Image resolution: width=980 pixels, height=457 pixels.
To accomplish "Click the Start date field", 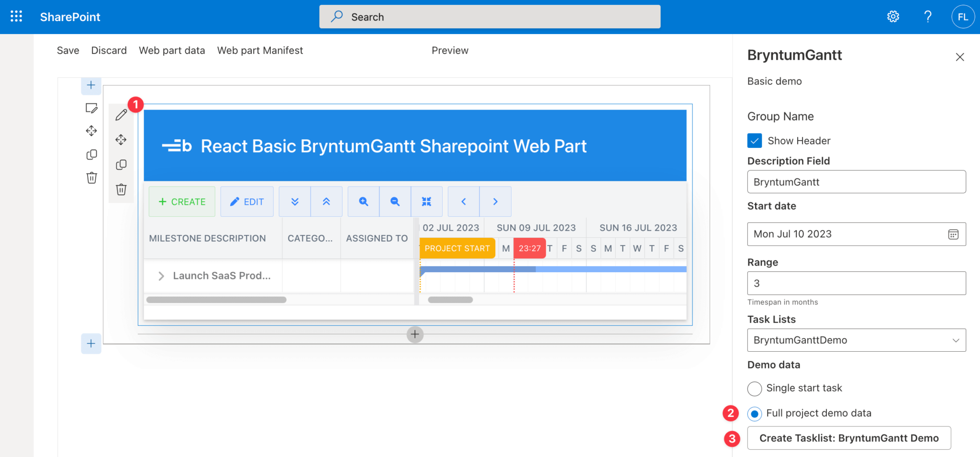I will pos(857,234).
